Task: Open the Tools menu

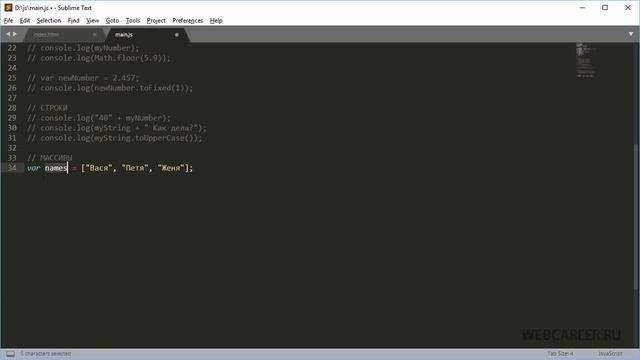Action: point(133,20)
